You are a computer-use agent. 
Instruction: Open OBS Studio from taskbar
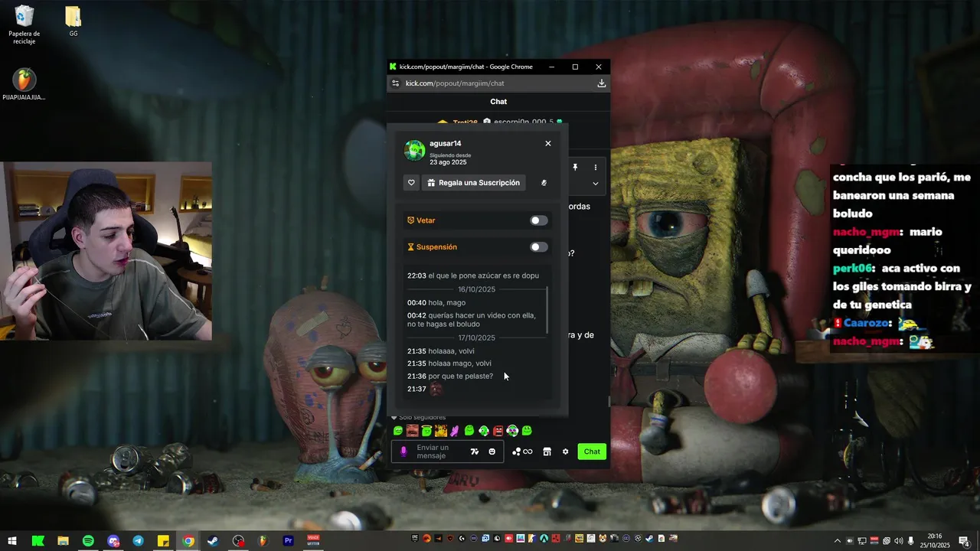[x=239, y=540]
